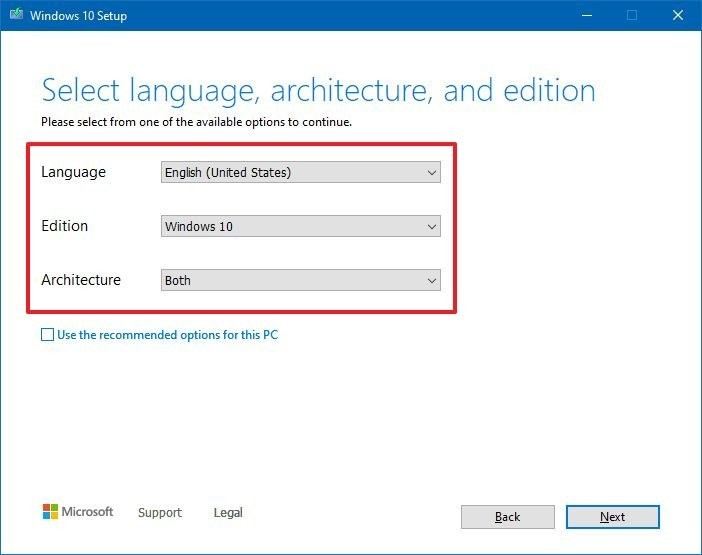
Task: Click the Windows 10 Setup title bar icon
Action: coord(17,16)
